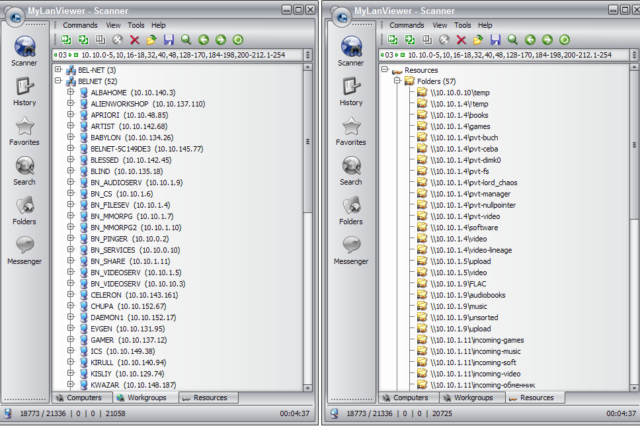Click the magnifier find icon in left window toolbar
This screenshot has height=426, width=640.
(x=186, y=40)
